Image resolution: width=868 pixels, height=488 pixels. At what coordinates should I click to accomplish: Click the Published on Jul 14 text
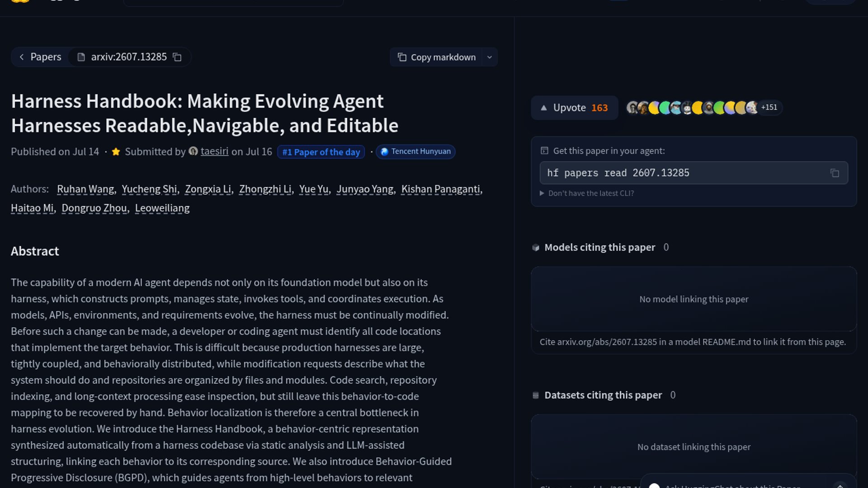tap(55, 151)
